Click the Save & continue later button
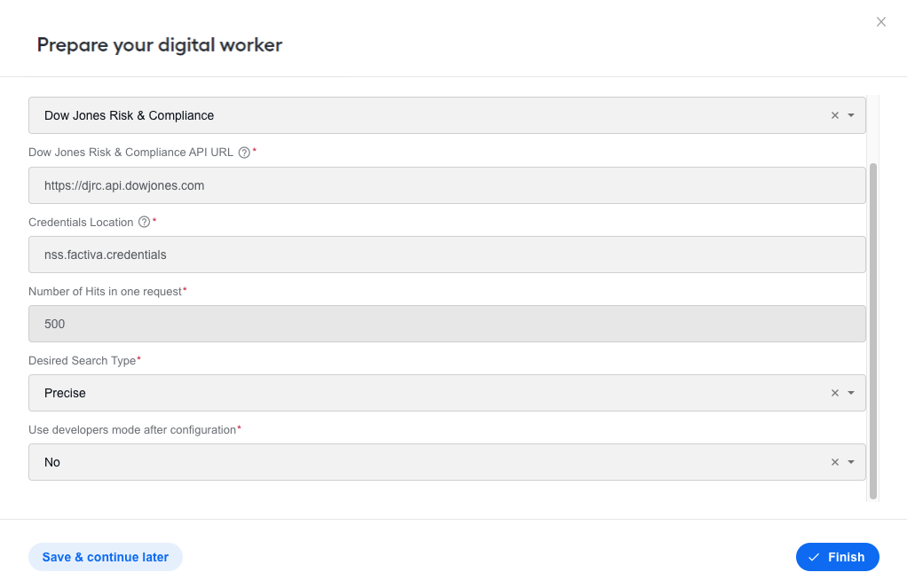 coord(106,557)
